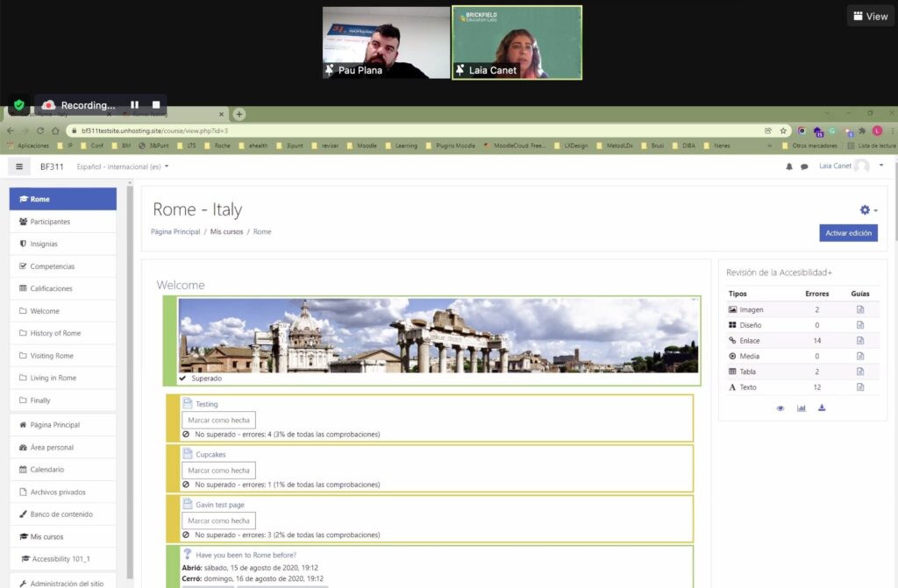Open the Enlace guide document icon
Image resolution: width=898 pixels, height=588 pixels.
(x=860, y=341)
